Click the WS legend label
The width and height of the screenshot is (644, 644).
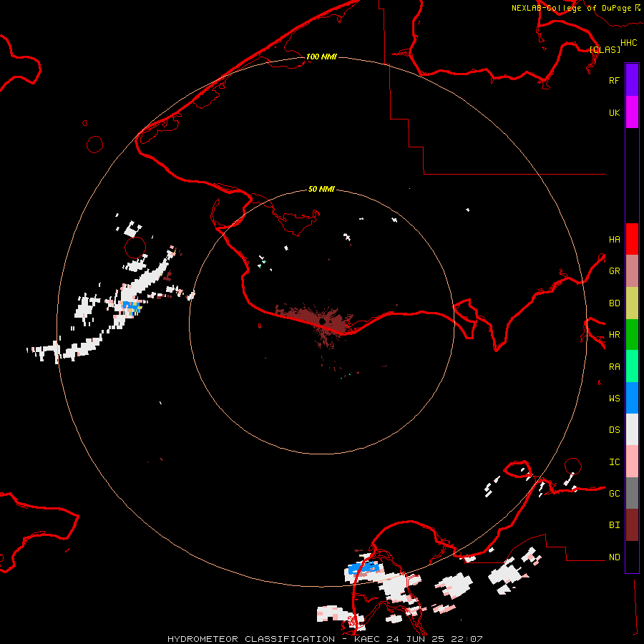(x=614, y=399)
